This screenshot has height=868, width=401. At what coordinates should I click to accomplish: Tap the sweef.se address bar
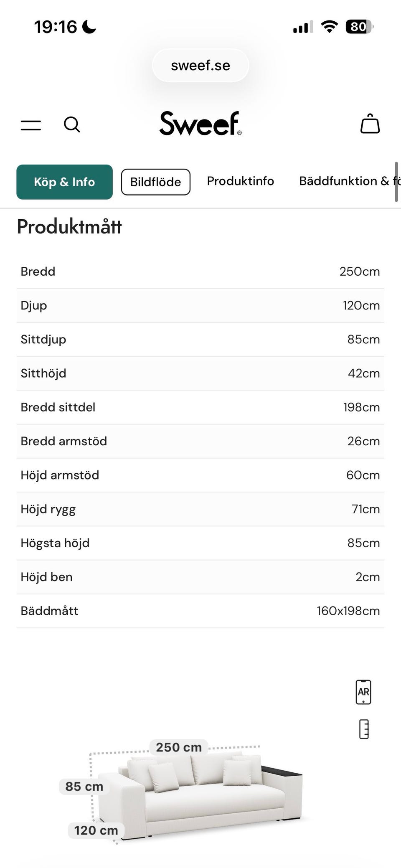pos(200,66)
